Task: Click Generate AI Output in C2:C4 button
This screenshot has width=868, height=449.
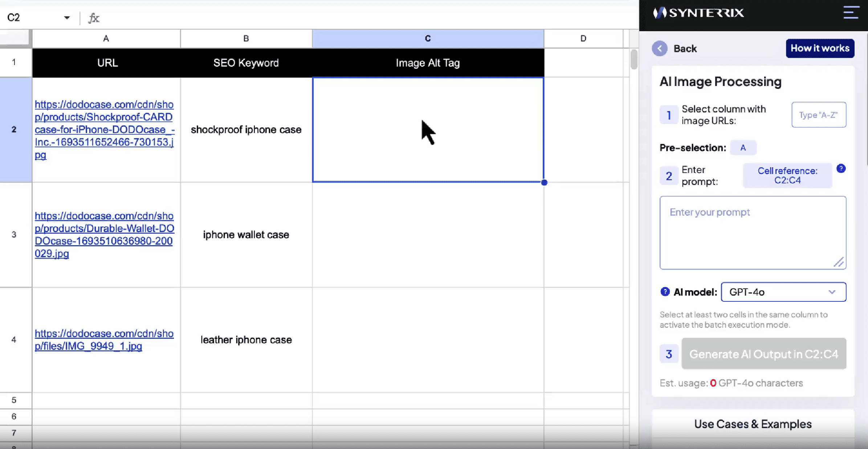Action: click(x=764, y=354)
